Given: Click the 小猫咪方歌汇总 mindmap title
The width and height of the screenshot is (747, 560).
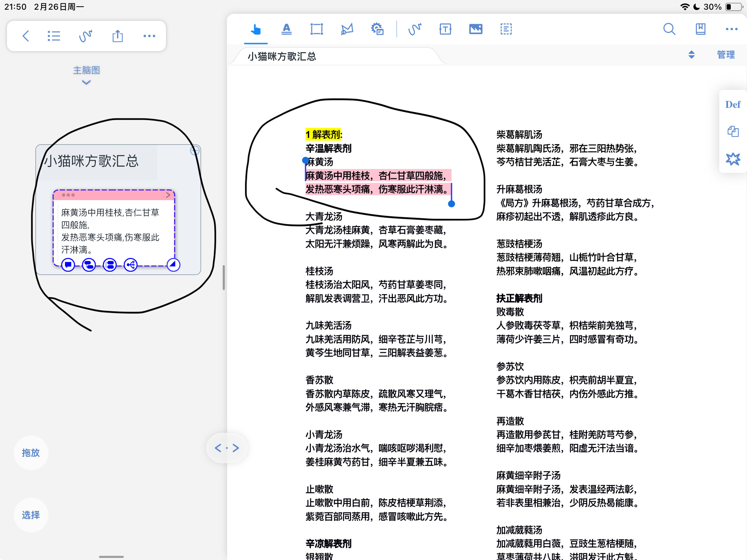Looking at the screenshot, I should [91, 161].
